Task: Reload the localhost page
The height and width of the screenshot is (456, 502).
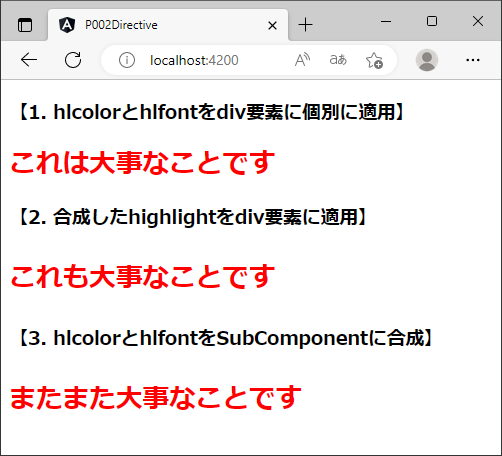Action: (x=73, y=60)
